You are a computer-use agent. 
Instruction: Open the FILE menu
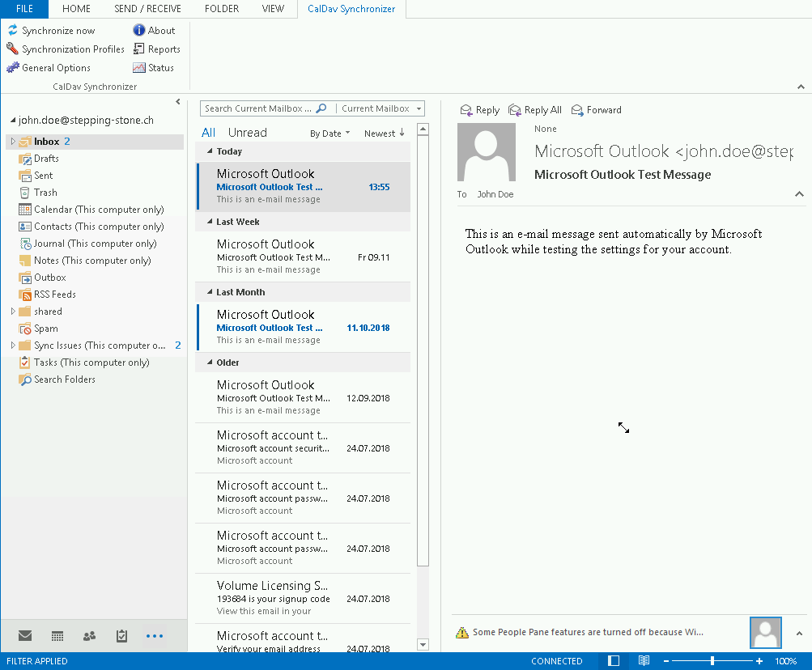24,9
